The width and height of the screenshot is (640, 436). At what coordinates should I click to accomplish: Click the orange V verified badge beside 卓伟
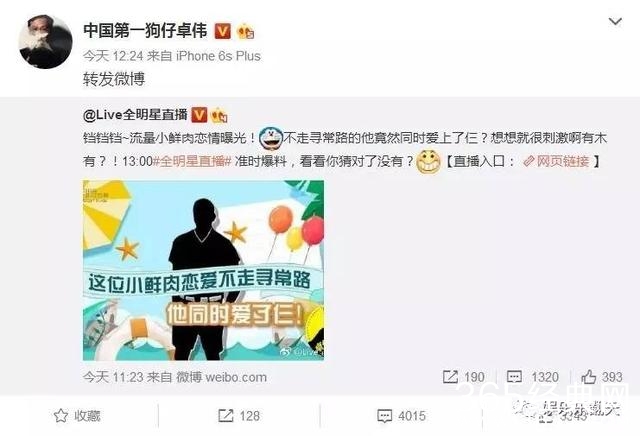222,31
